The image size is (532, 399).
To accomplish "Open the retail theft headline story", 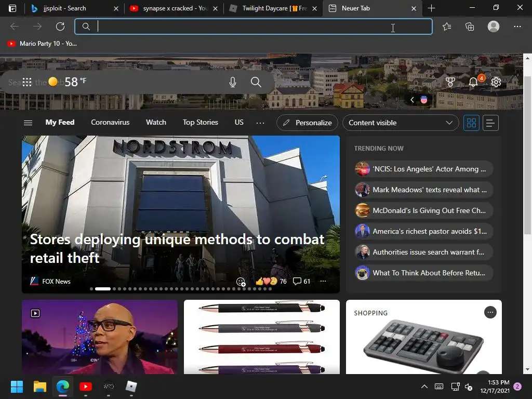I will pos(177,248).
